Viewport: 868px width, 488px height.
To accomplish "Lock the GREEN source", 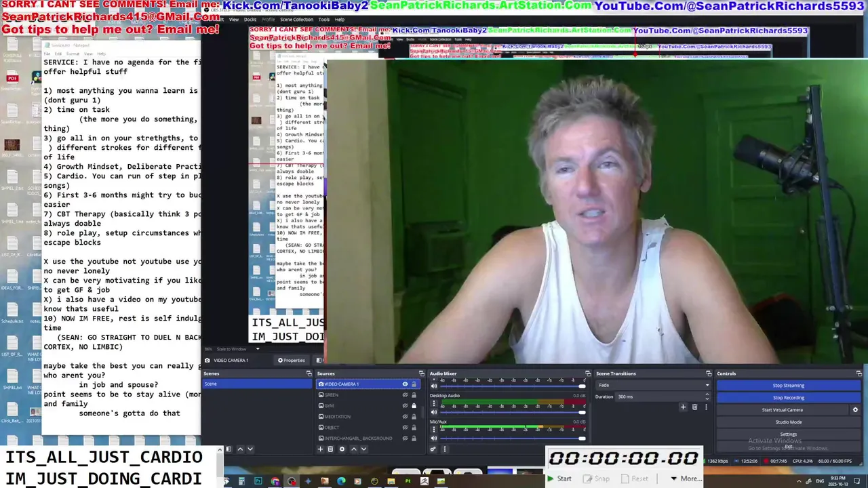I will click(x=414, y=395).
